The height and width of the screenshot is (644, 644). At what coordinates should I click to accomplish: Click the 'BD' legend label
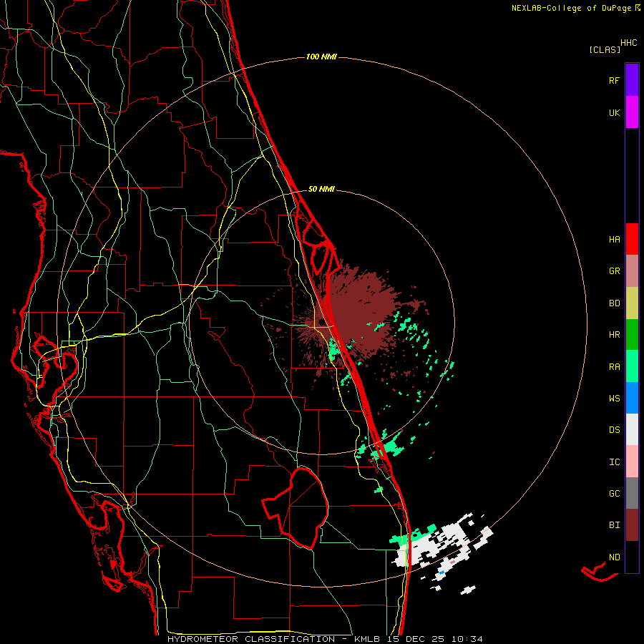[614, 303]
